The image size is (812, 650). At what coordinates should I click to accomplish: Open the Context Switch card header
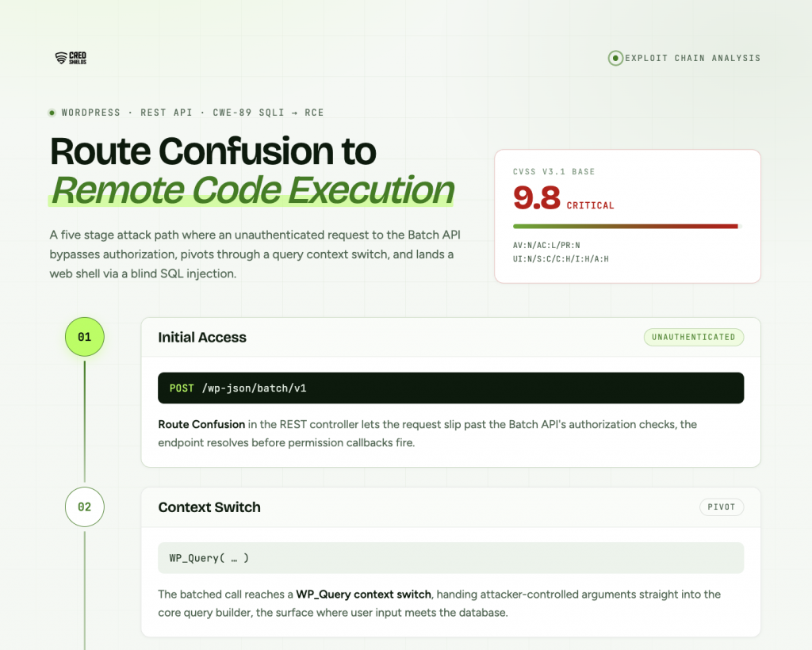coord(450,507)
